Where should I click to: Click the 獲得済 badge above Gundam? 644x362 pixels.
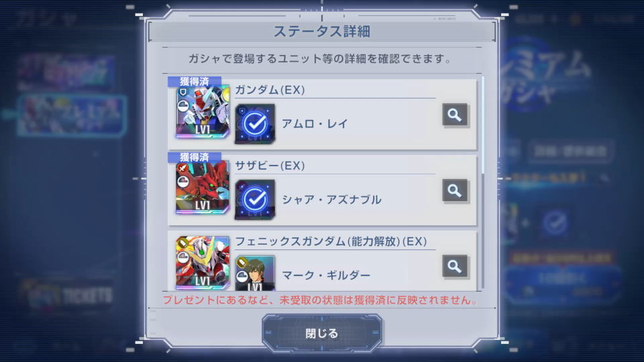pos(195,81)
